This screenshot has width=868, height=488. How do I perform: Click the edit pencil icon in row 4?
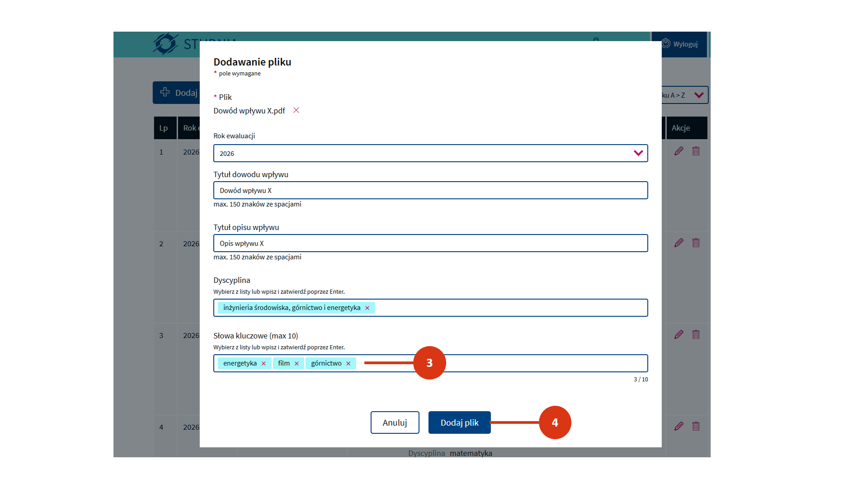(679, 427)
